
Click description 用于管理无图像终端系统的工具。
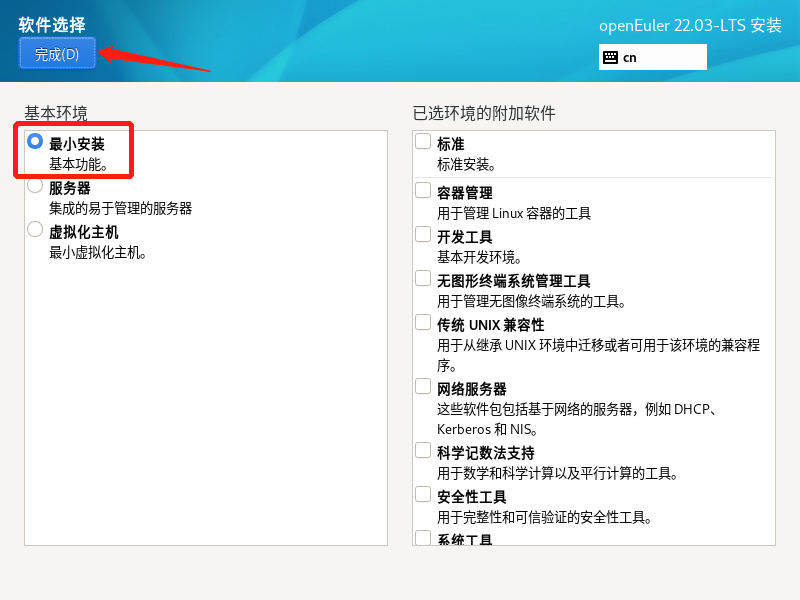(532, 302)
